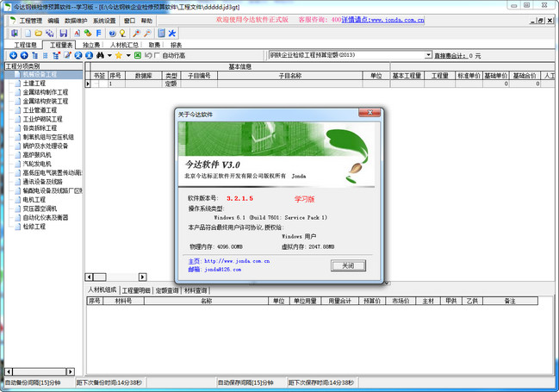Click the blue question mark help icon

pos(112,34)
